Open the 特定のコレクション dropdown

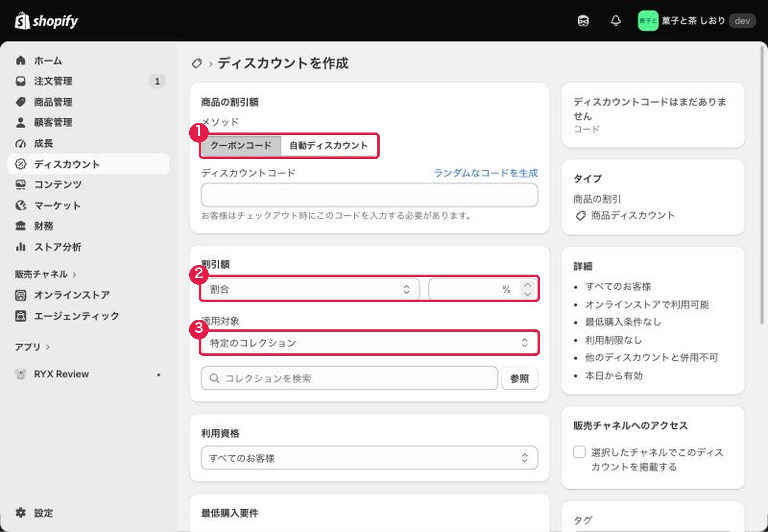(369, 342)
